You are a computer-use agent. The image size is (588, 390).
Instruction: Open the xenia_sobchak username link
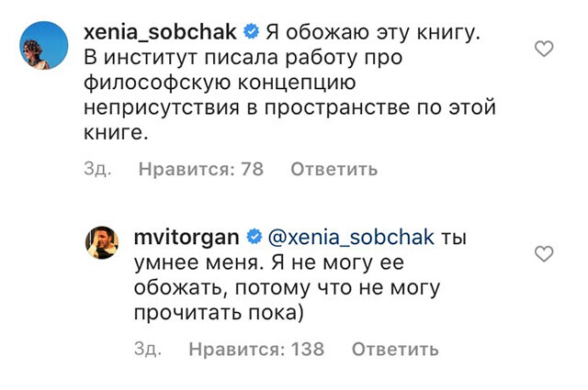pos(160,34)
